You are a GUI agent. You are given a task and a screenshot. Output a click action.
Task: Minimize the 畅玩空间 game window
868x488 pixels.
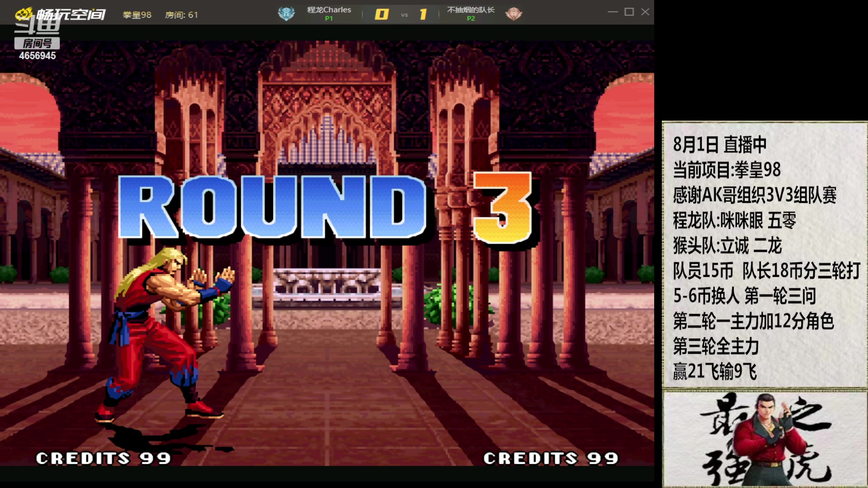coord(613,12)
